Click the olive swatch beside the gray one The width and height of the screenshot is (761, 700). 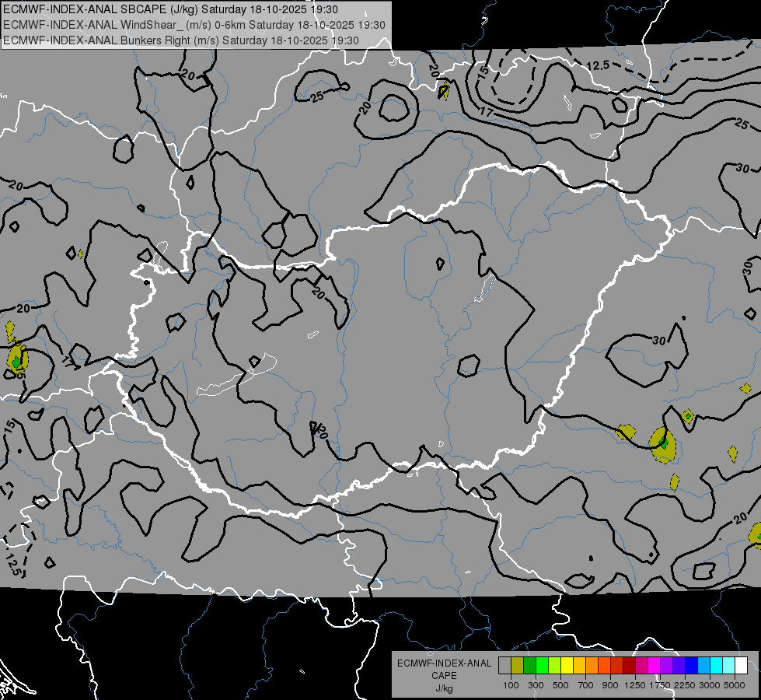517,665
